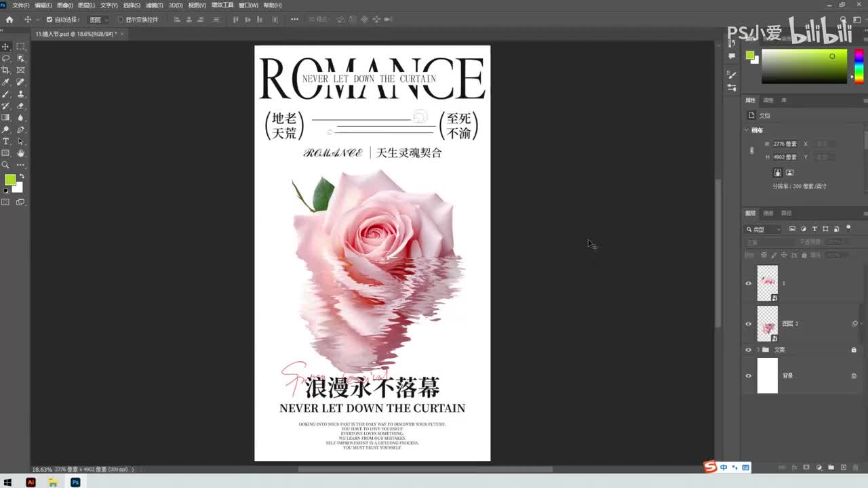Open the 图层 auto-select dropdown

point(98,20)
